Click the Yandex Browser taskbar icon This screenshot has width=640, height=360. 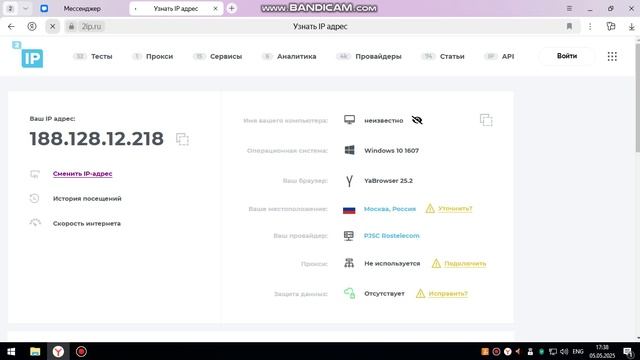(x=58, y=351)
